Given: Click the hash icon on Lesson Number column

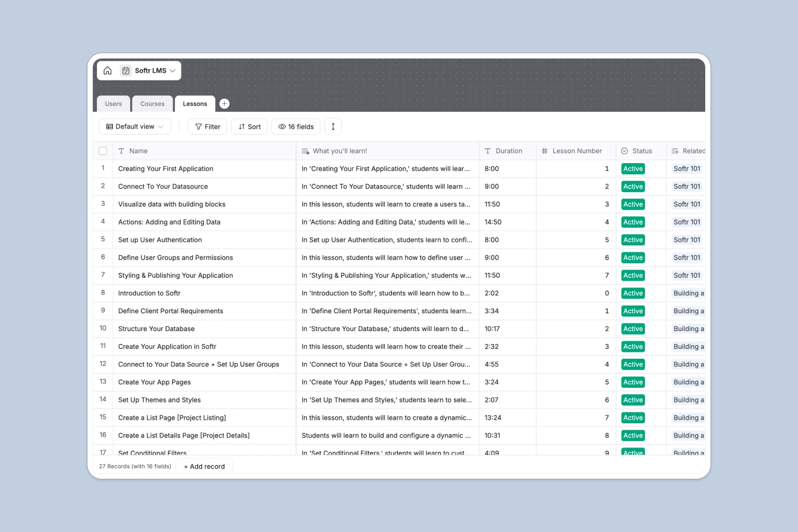Looking at the screenshot, I should click(x=544, y=151).
